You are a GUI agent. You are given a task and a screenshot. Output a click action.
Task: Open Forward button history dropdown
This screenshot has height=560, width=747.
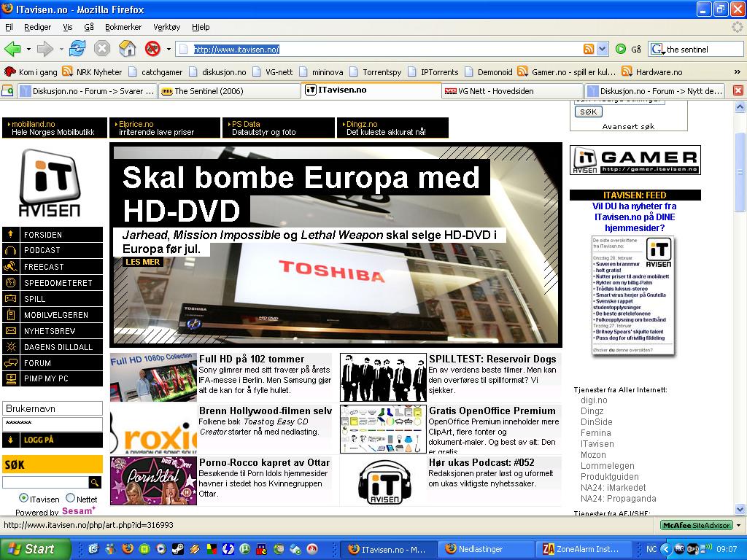point(61,49)
